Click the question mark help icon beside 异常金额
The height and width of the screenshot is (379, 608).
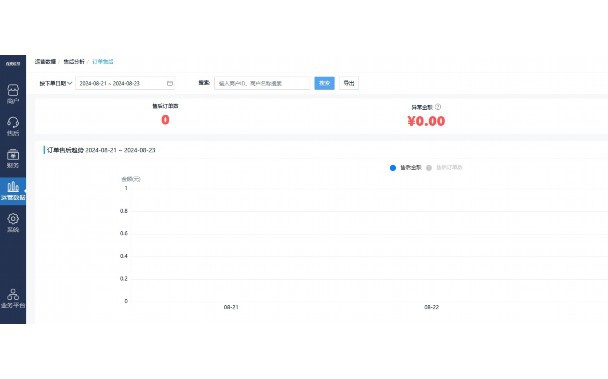(438, 107)
